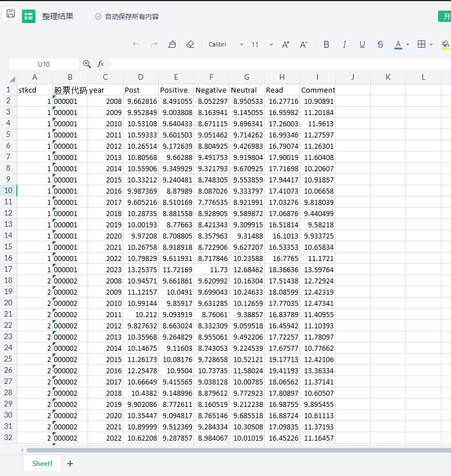The image size is (451, 476).
Task: Click the clear formatting eraser
Action: [190, 44]
